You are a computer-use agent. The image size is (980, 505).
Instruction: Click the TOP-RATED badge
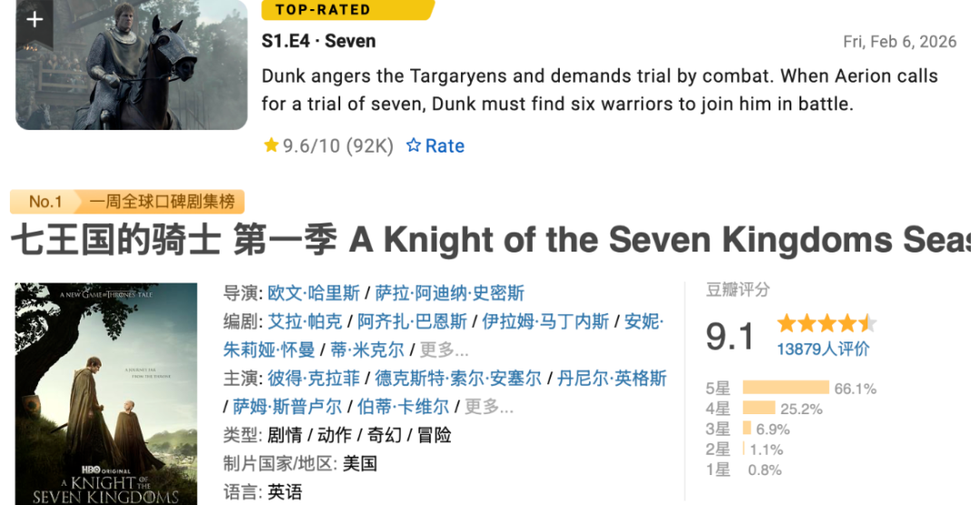click(348, 10)
